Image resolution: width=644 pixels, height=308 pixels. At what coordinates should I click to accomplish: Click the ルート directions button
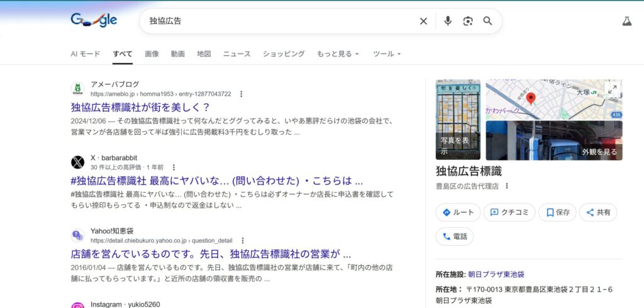[x=458, y=213]
